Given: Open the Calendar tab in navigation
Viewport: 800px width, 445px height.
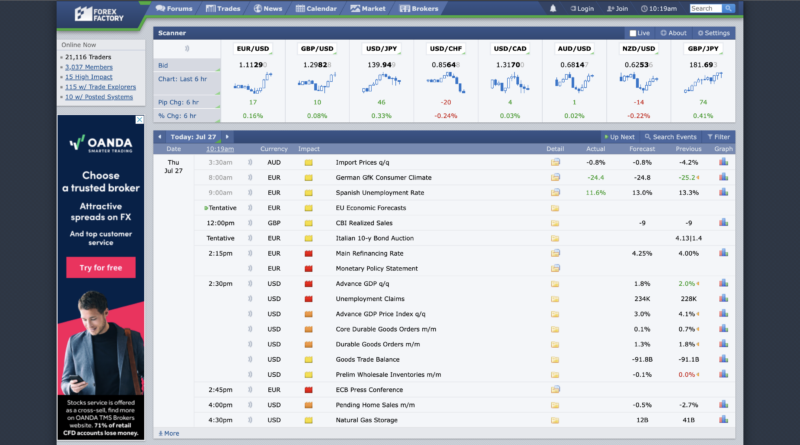Looking at the screenshot, I should (x=316, y=9).
